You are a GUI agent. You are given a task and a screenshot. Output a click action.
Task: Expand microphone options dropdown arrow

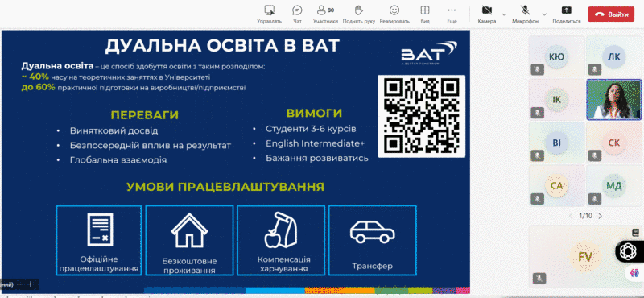(x=545, y=14)
